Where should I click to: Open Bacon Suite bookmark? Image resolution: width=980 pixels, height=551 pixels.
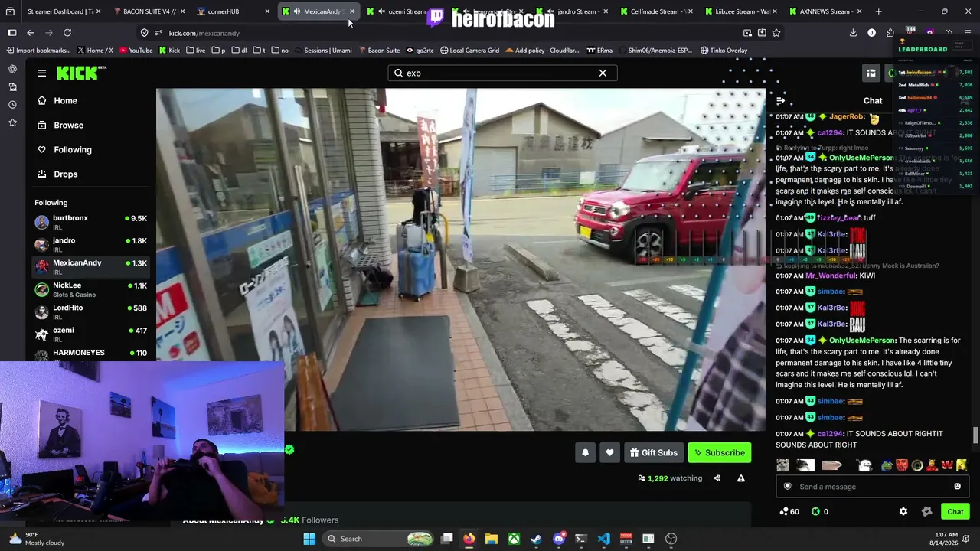click(378, 51)
